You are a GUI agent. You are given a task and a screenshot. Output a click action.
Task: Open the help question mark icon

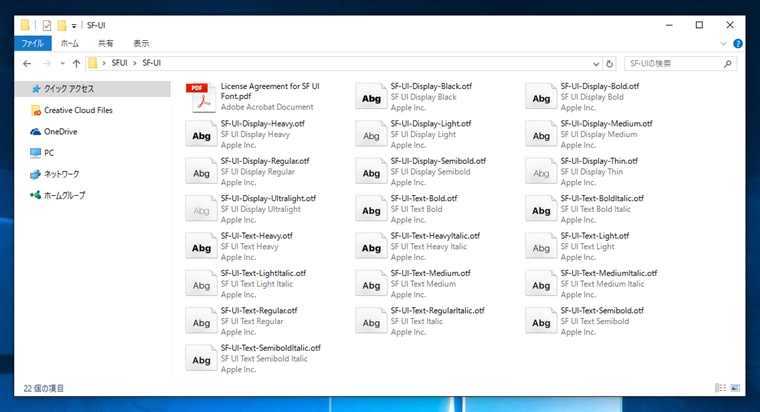(x=738, y=44)
